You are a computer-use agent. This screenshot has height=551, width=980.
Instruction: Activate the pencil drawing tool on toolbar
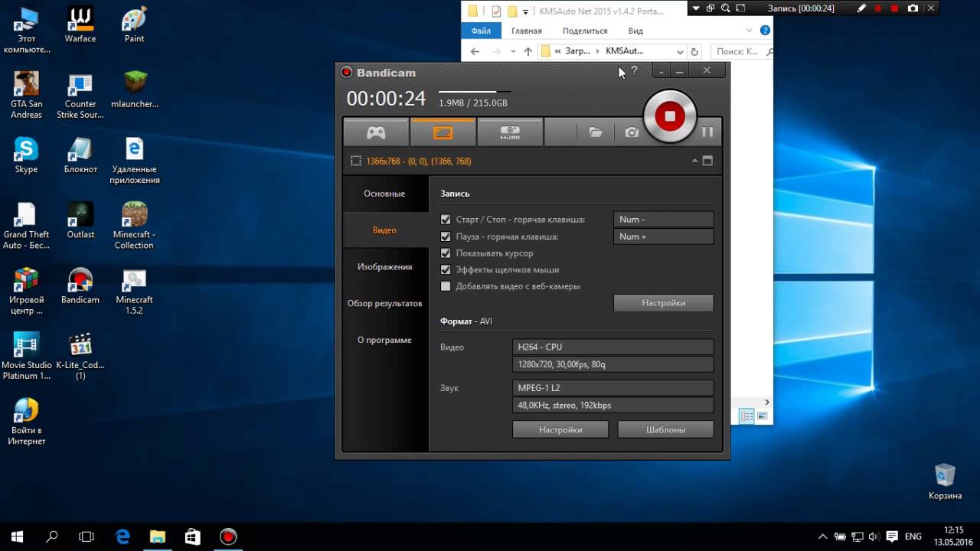(x=862, y=8)
